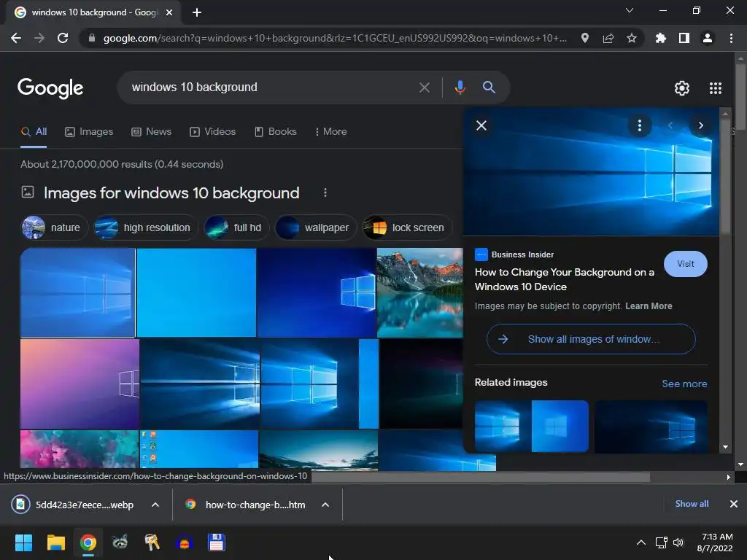Screen dimensions: 747x560
Task: Open the Chrome extensions puzzle icon
Action: 660,38
